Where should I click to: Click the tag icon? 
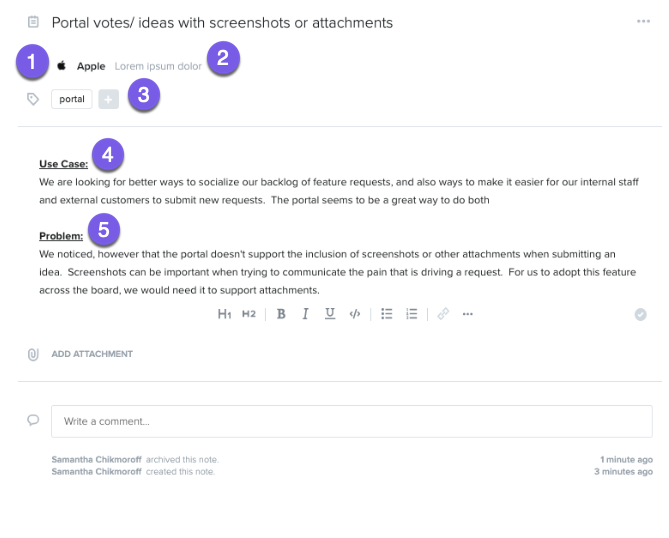(x=33, y=99)
